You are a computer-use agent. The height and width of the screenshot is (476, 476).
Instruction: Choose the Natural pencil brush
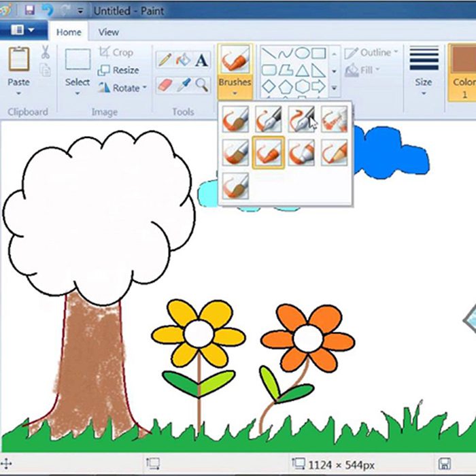[334, 153]
